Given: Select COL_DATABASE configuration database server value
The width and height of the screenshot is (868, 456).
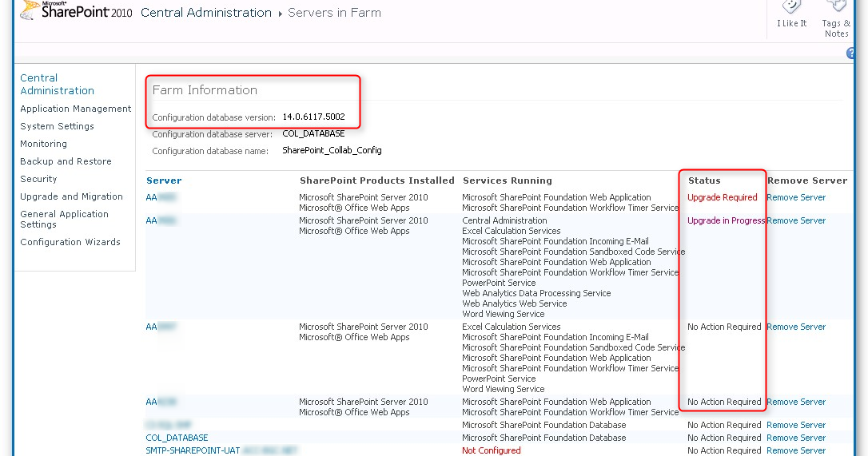Looking at the screenshot, I should pos(313,134).
